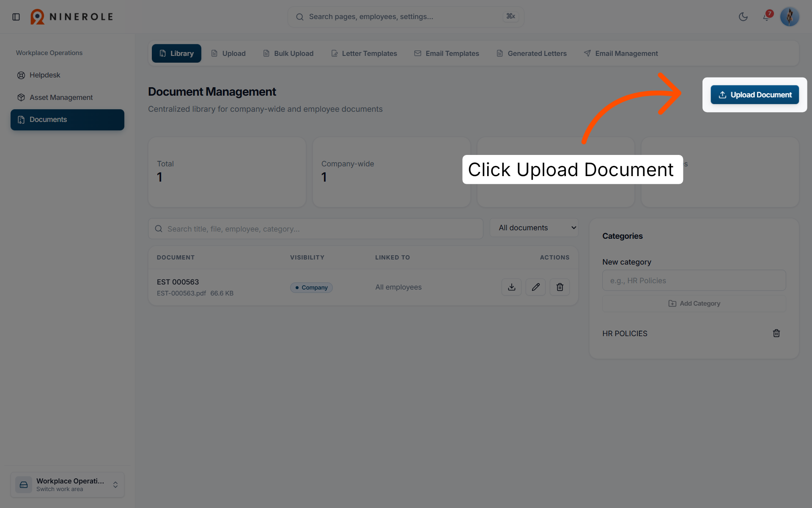
Task: Focus the global search pages field
Action: (406, 17)
